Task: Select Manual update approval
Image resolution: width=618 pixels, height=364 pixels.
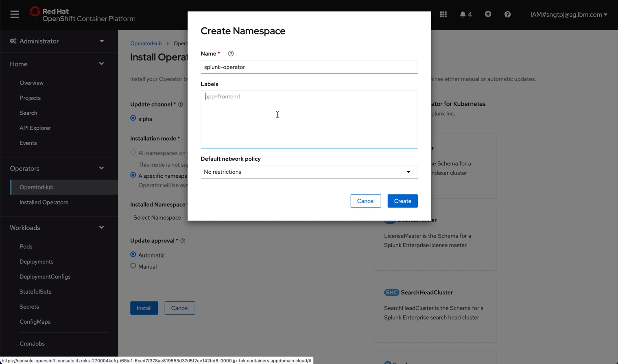Action: click(x=133, y=266)
